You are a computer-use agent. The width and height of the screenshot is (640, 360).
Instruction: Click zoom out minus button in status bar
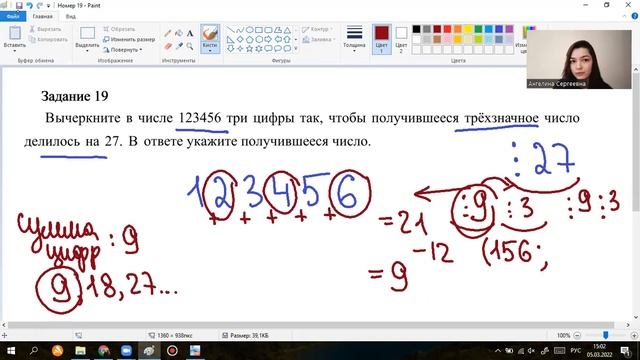pyautogui.click(x=577, y=335)
